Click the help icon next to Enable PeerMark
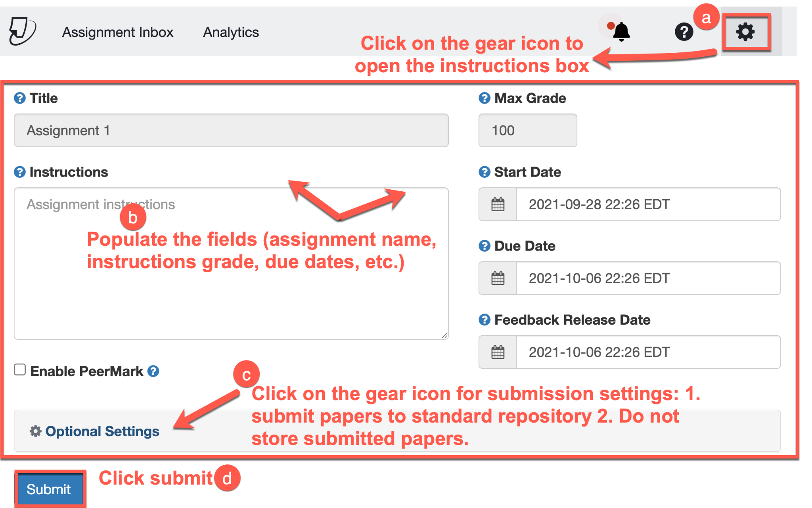This screenshot has width=812, height=508. pos(153,371)
